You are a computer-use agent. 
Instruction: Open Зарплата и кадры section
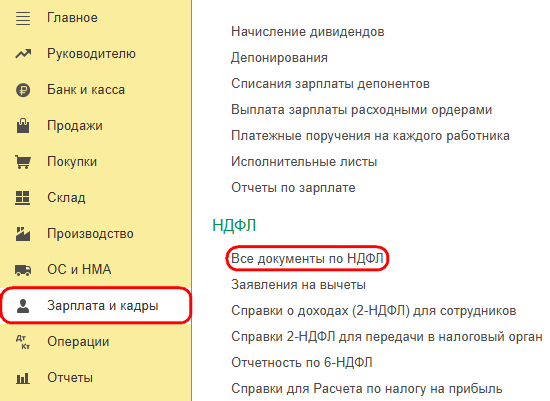pos(102,306)
